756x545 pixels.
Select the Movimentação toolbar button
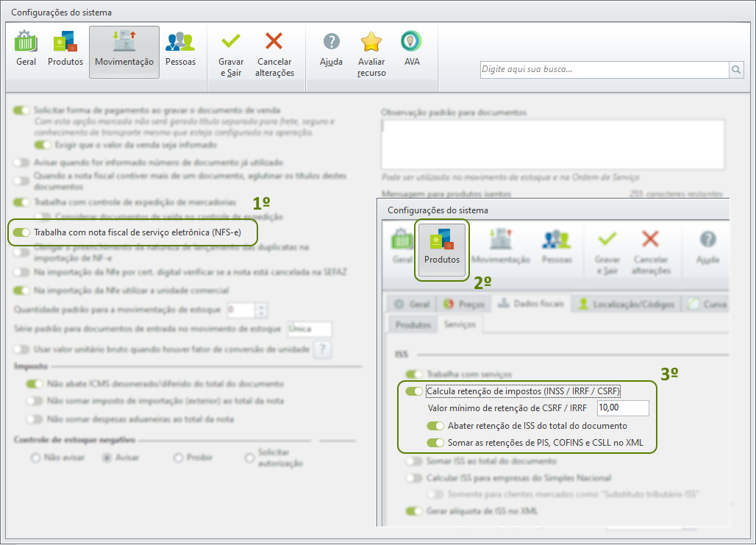124,52
